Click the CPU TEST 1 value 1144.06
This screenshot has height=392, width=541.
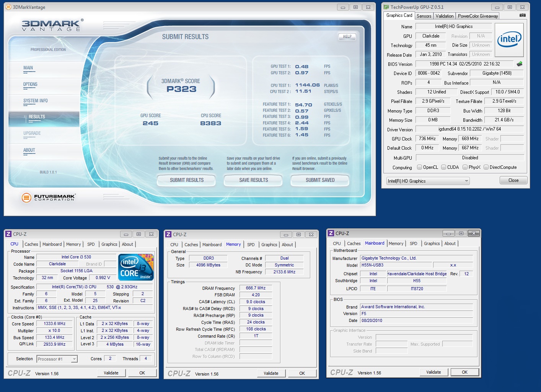[307, 85]
